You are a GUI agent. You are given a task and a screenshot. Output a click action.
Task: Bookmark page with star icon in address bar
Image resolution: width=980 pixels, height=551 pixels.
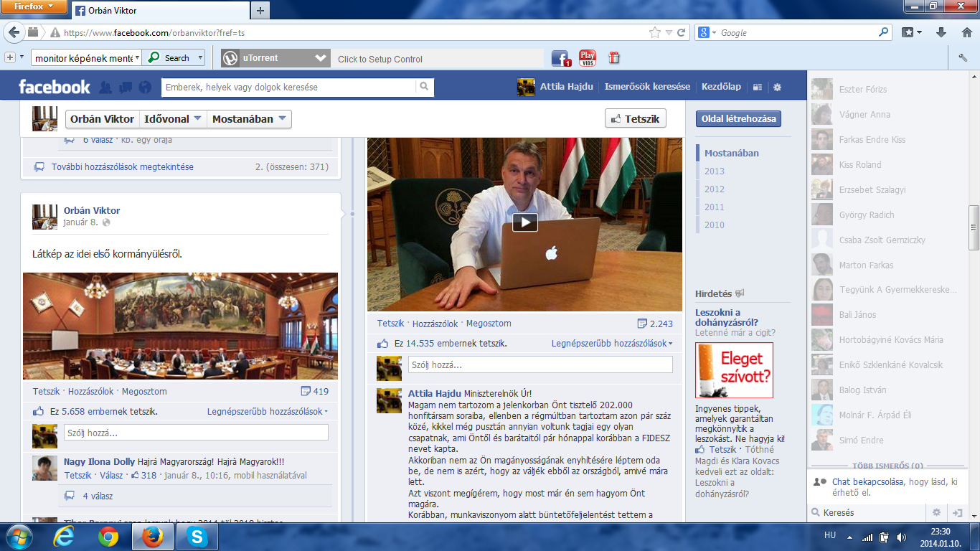pyautogui.click(x=654, y=32)
